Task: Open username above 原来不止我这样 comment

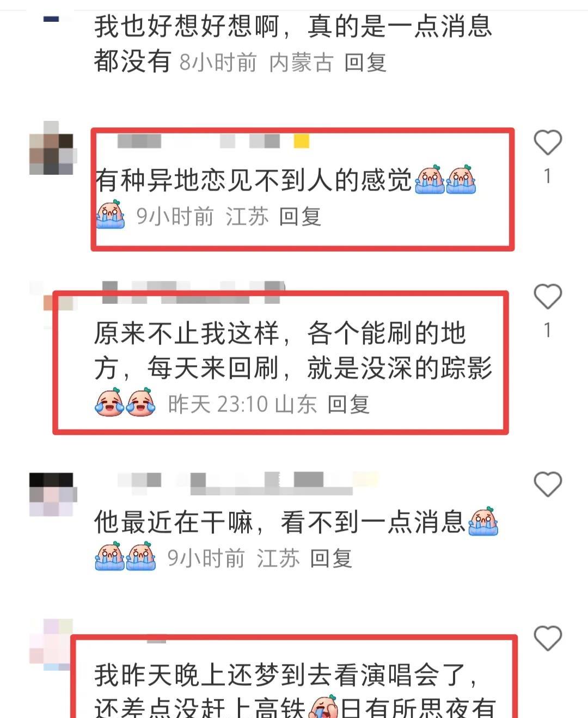Action: click(x=193, y=292)
